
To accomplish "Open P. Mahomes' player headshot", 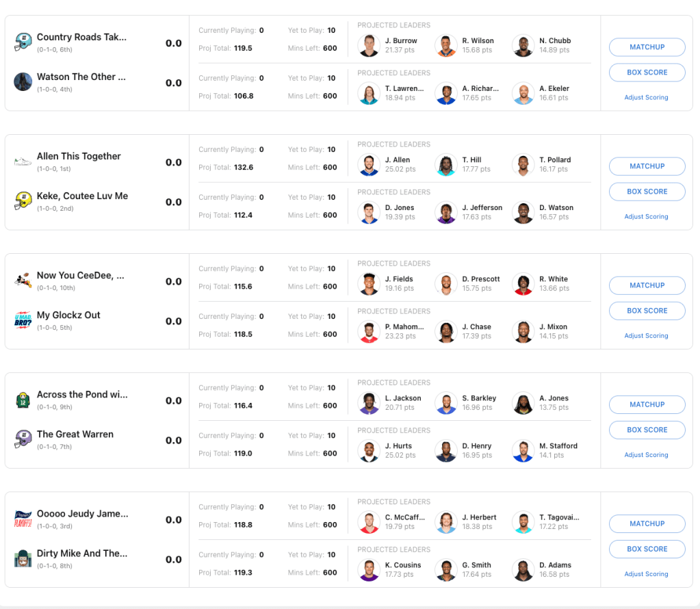I will tap(369, 332).
